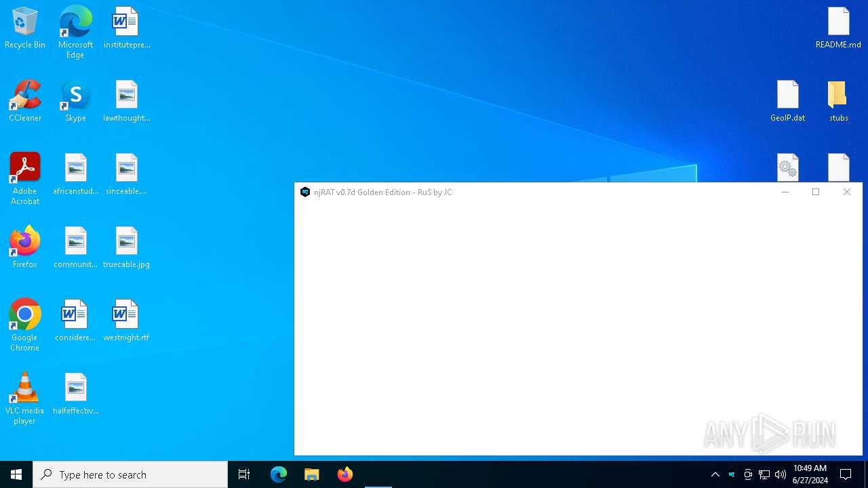This screenshot has height=488, width=868.
Task: Open Adobe Acrobat desktop shortcut
Action: 25,179
